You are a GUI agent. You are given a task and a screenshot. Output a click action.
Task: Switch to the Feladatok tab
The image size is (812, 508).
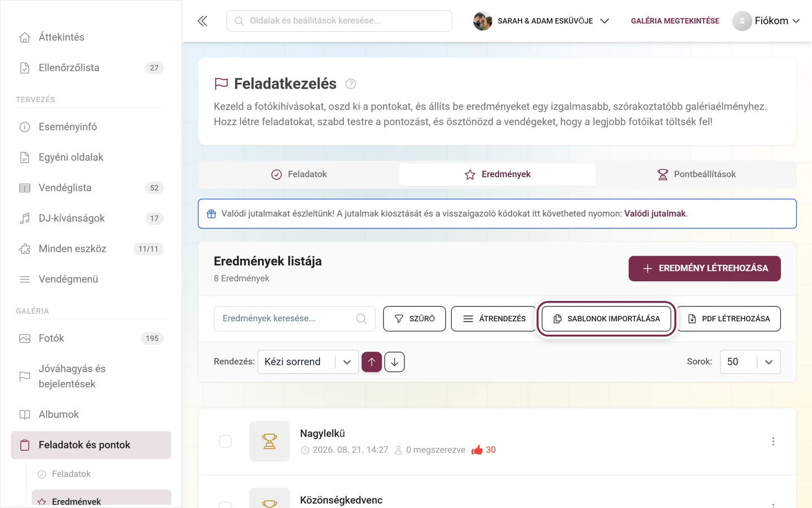[299, 174]
